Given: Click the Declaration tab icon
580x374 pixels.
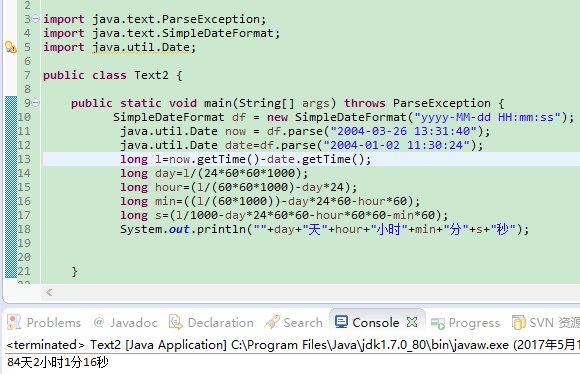Looking at the screenshot, I should pyautogui.click(x=176, y=322).
